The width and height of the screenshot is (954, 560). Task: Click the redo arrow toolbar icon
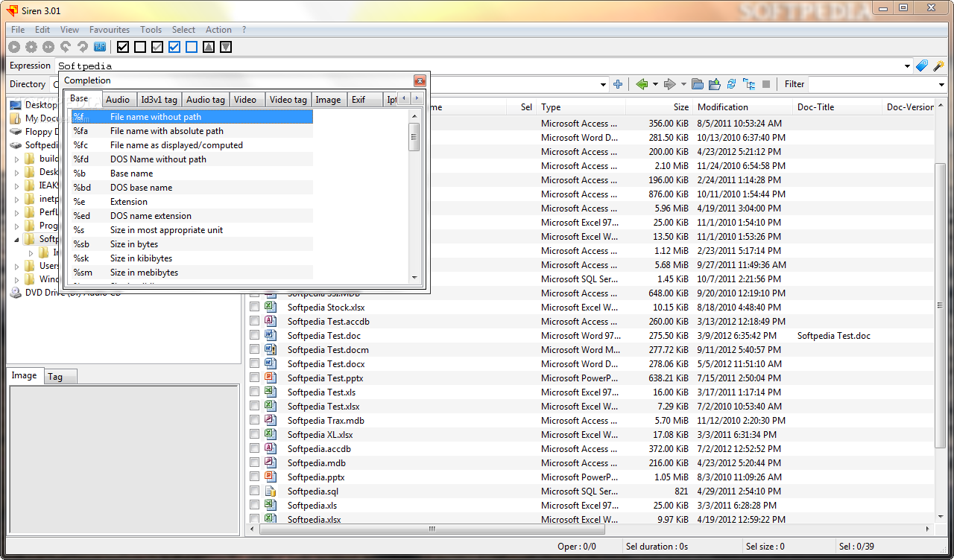click(x=83, y=47)
